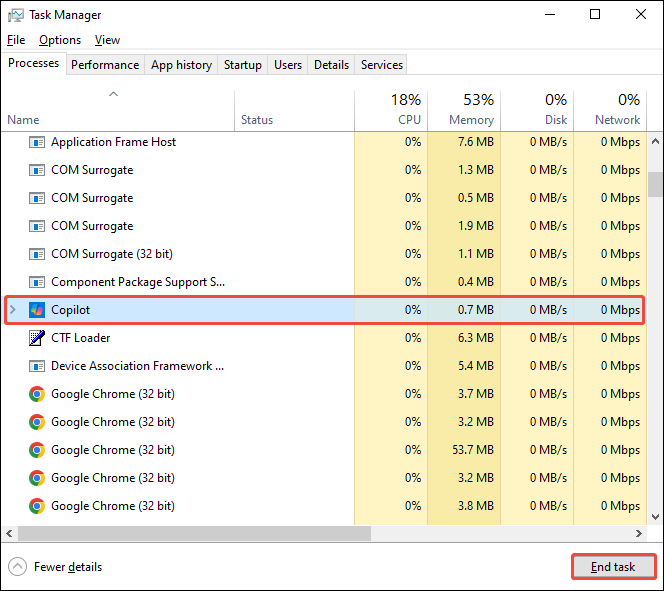Click the 1.3 MB COM Surrogate memory value

[476, 170]
